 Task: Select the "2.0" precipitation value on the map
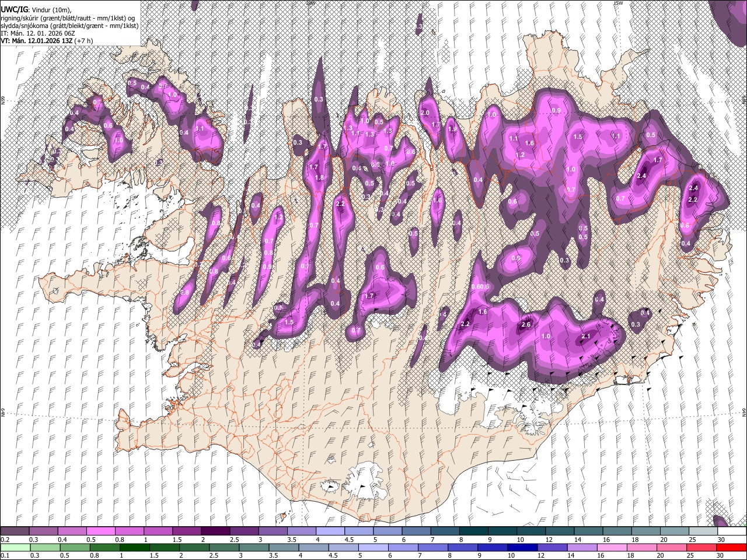(425, 113)
